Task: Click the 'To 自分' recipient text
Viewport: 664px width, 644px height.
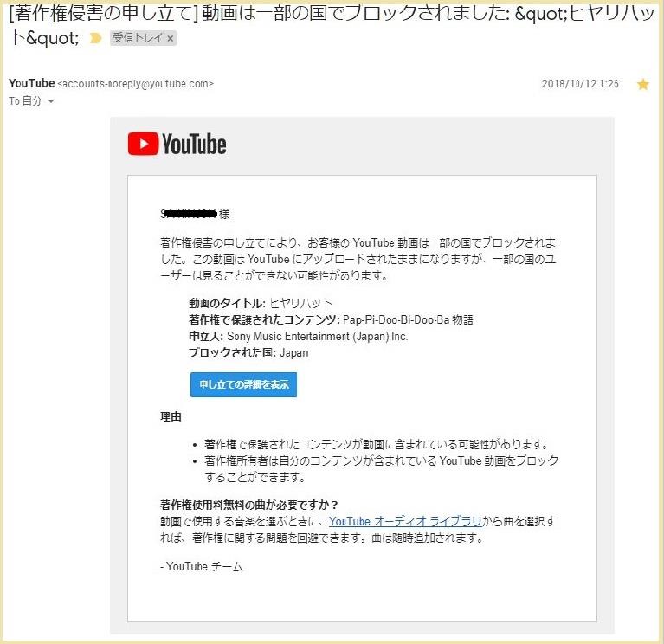Action: click(25, 101)
